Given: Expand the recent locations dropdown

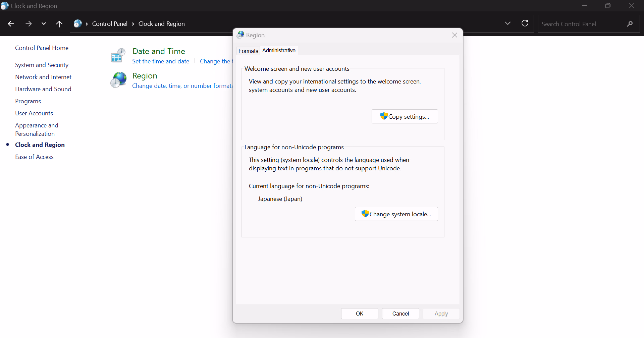Looking at the screenshot, I should point(44,24).
